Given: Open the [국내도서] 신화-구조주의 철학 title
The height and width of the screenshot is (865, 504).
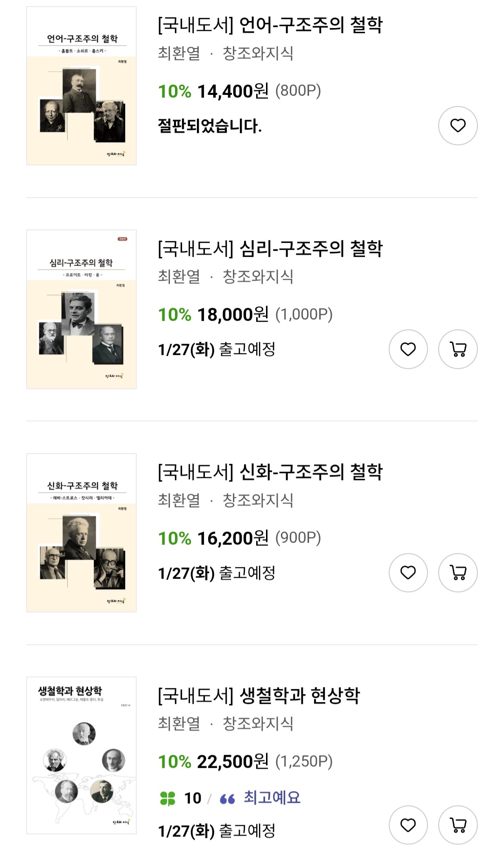Looking at the screenshot, I should [x=270, y=472].
